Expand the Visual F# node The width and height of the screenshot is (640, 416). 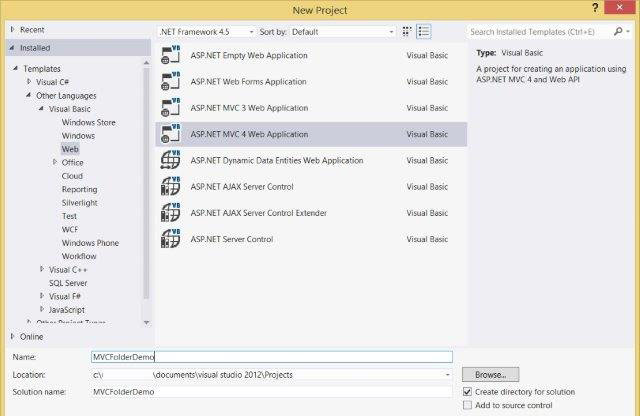click(x=42, y=296)
